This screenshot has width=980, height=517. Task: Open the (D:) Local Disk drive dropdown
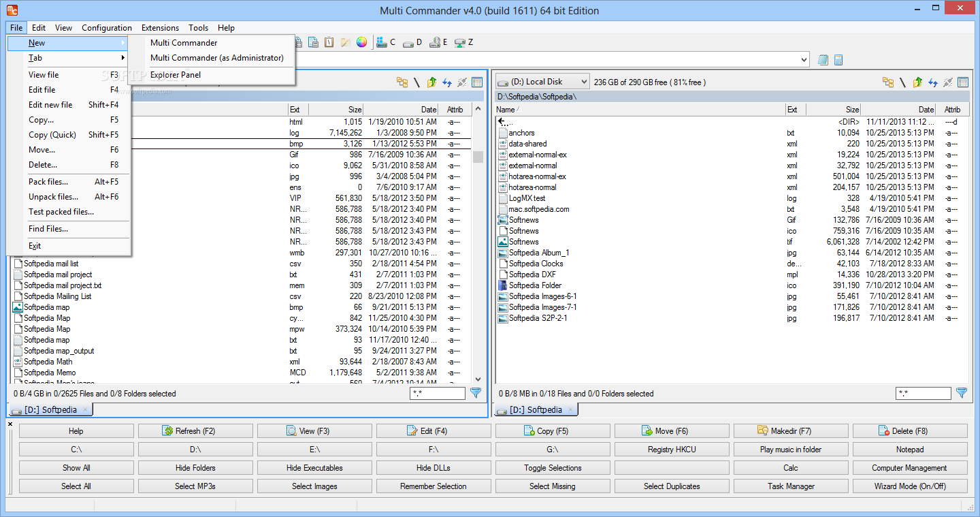[542, 82]
